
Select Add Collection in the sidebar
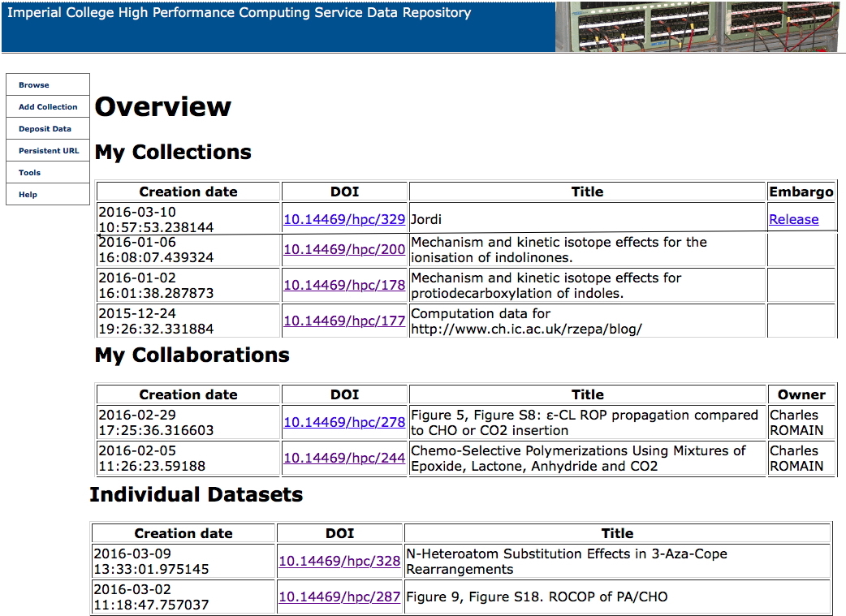tap(48, 107)
